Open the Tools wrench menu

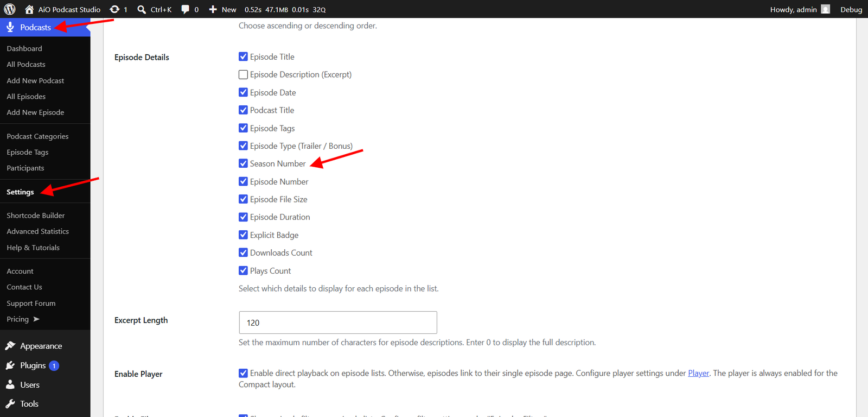pos(10,404)
